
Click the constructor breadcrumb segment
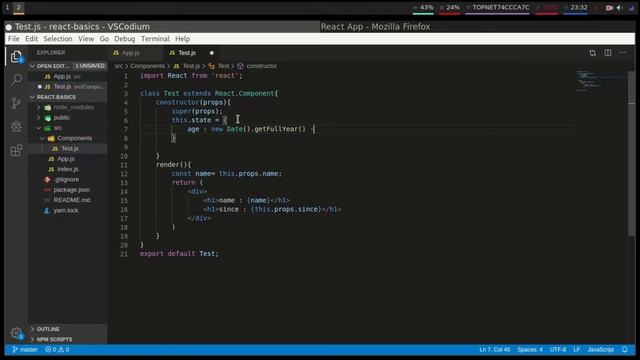pos(257,66)
